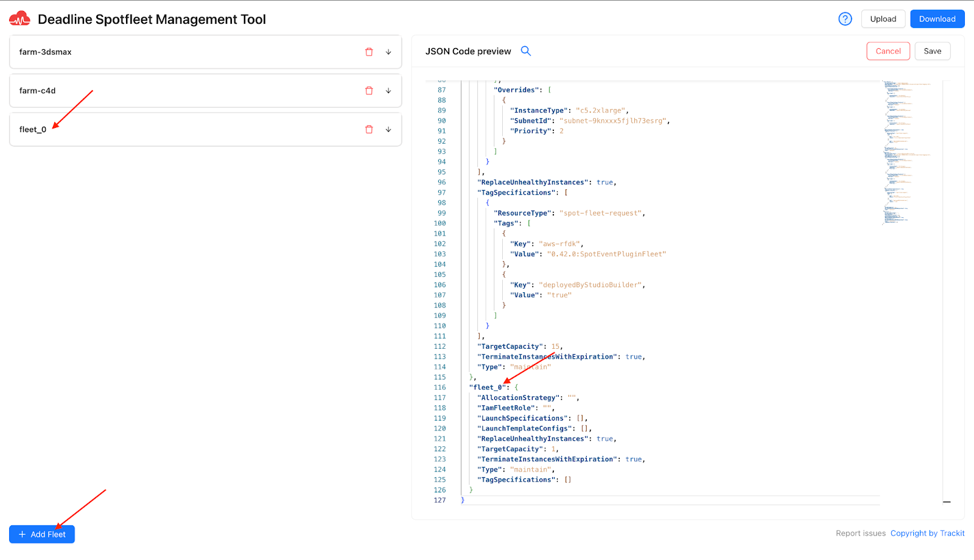Click the JSON preview search magnifier icon
Viewport: 974px width, 560px height.
[526, 51]
